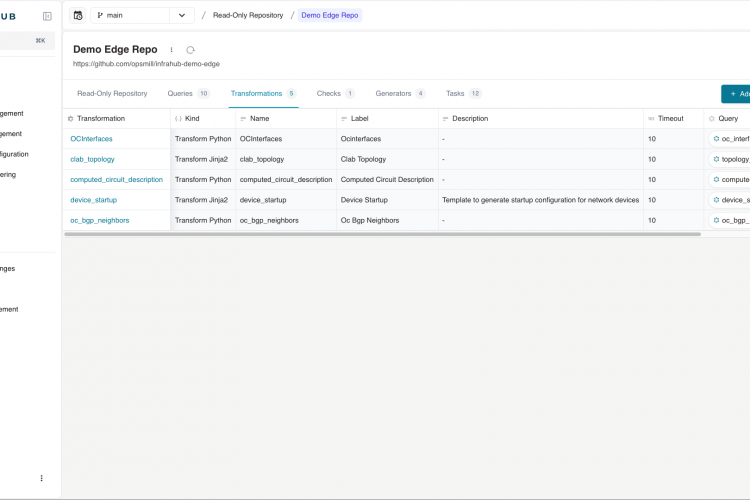Click the Timeout column header
This screenshot has height=500, width=750.
point(671,119)
